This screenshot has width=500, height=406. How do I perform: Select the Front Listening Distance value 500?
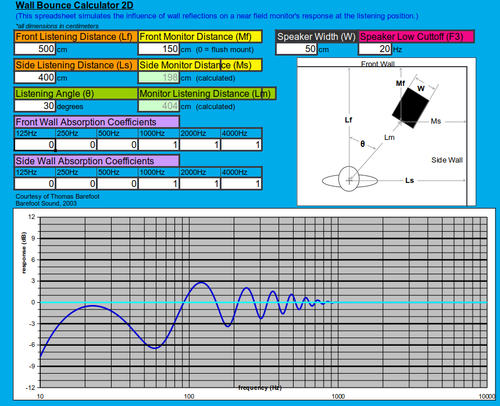click(35, 49)
